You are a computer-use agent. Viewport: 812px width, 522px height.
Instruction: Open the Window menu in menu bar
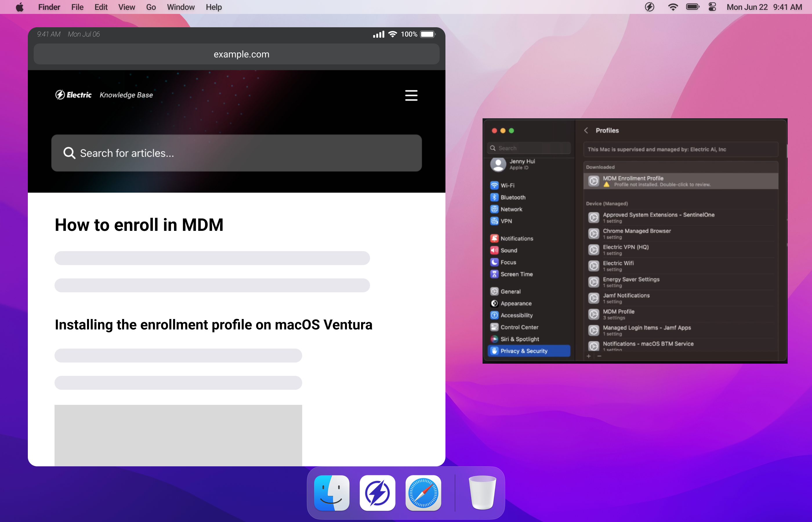181,7
